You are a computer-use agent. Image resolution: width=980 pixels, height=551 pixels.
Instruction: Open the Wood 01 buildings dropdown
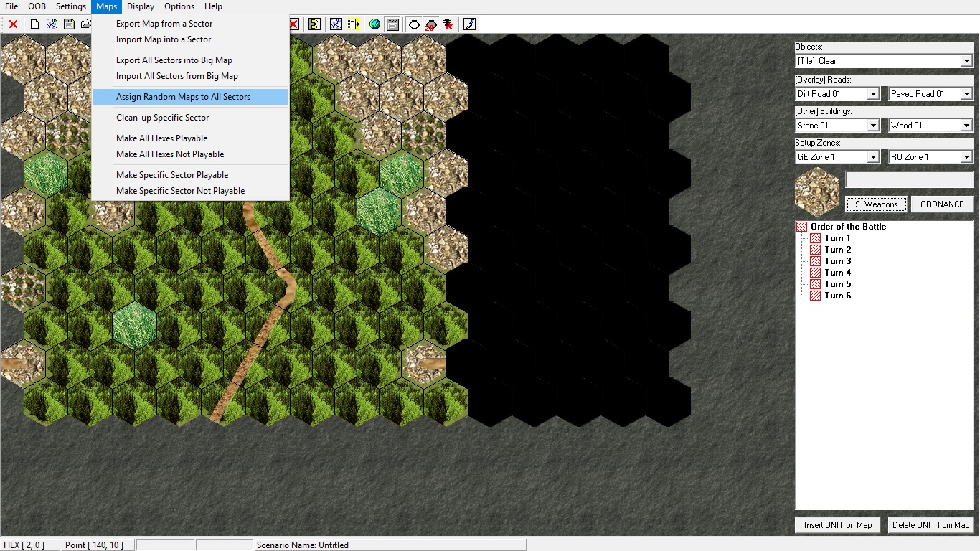click(x=966, y=126)
